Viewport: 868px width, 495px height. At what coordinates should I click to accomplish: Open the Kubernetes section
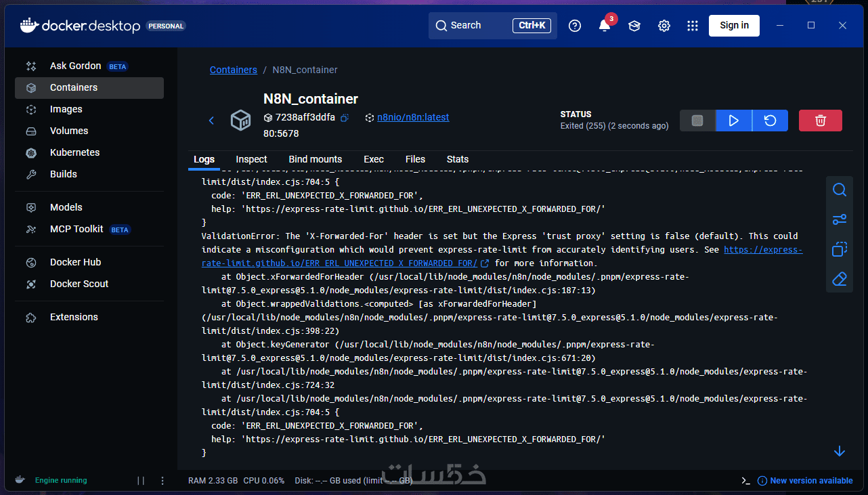click(x=89, y=152)
